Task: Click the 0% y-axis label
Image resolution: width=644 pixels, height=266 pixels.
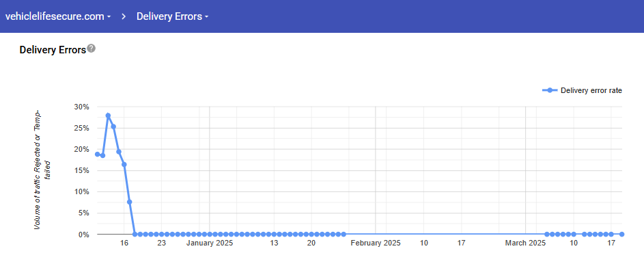Action: [x=83, y=235]
